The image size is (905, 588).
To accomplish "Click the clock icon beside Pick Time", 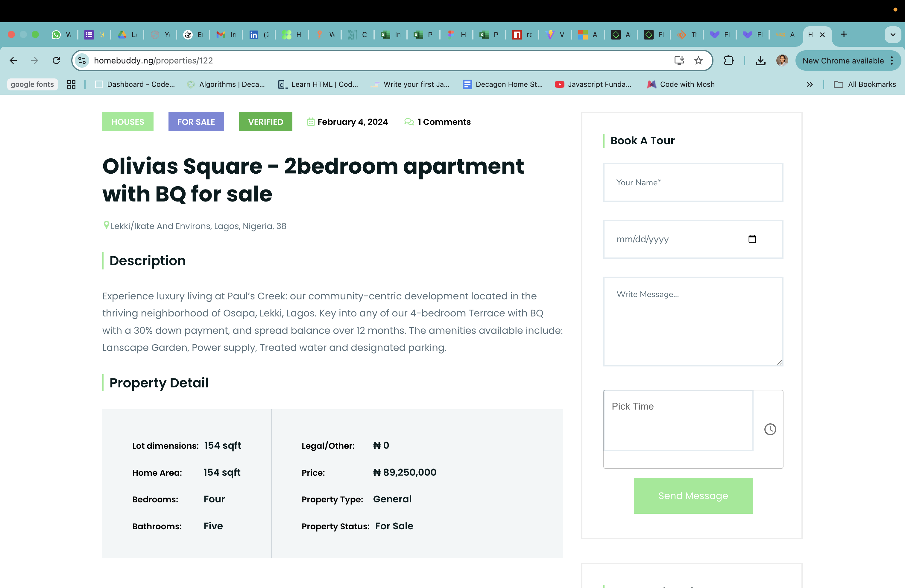I will (x=770, y=429).
